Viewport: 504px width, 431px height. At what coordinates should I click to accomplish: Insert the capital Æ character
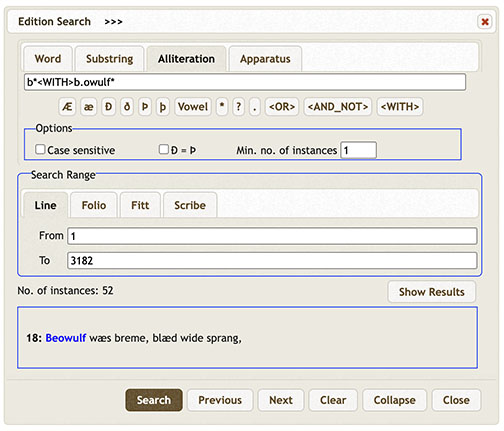67,107
